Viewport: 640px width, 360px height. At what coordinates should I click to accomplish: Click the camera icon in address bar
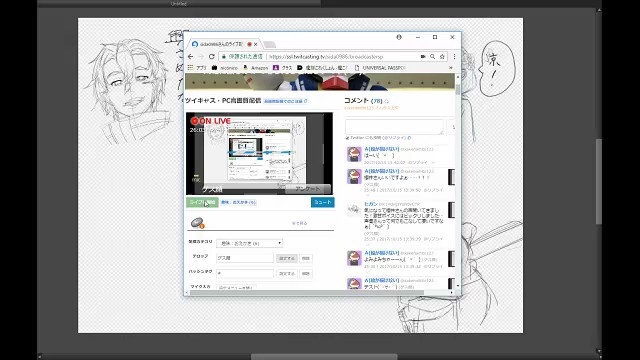423,57
